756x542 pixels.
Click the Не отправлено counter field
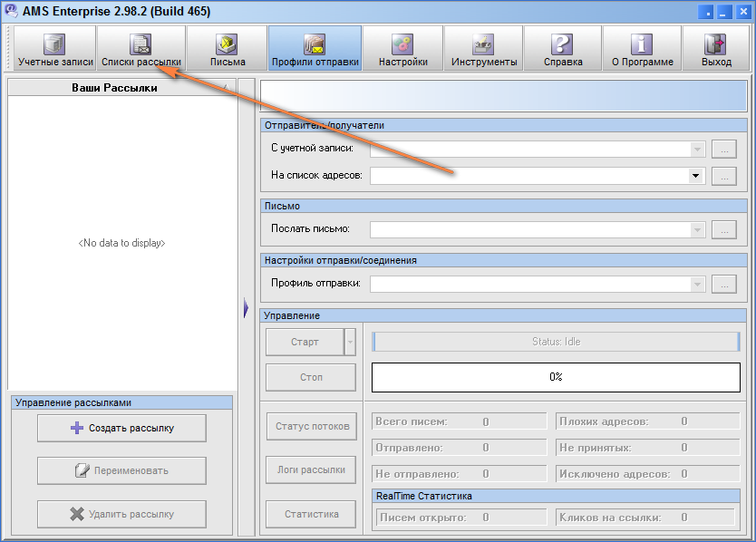coord(460,474)
